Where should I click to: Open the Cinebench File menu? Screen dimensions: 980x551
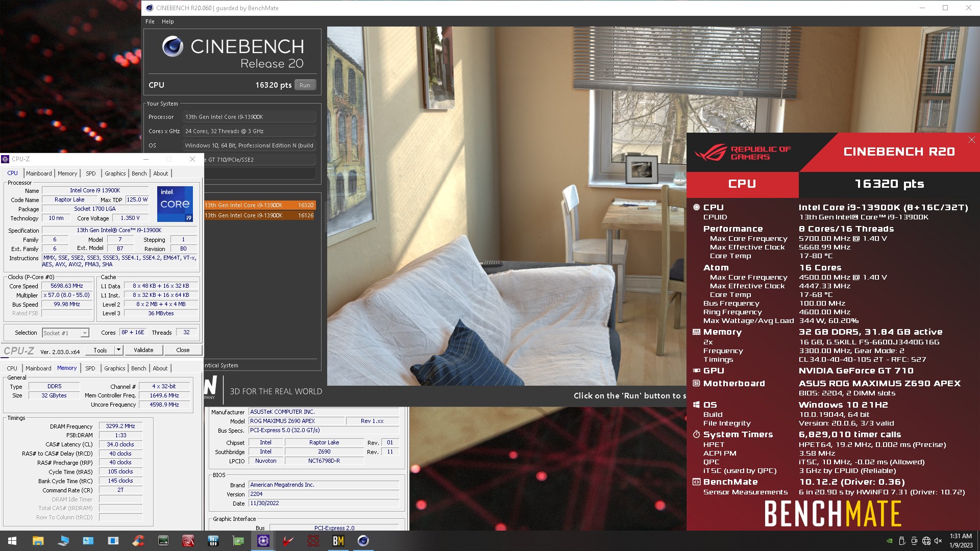click(x=150, y=21)
